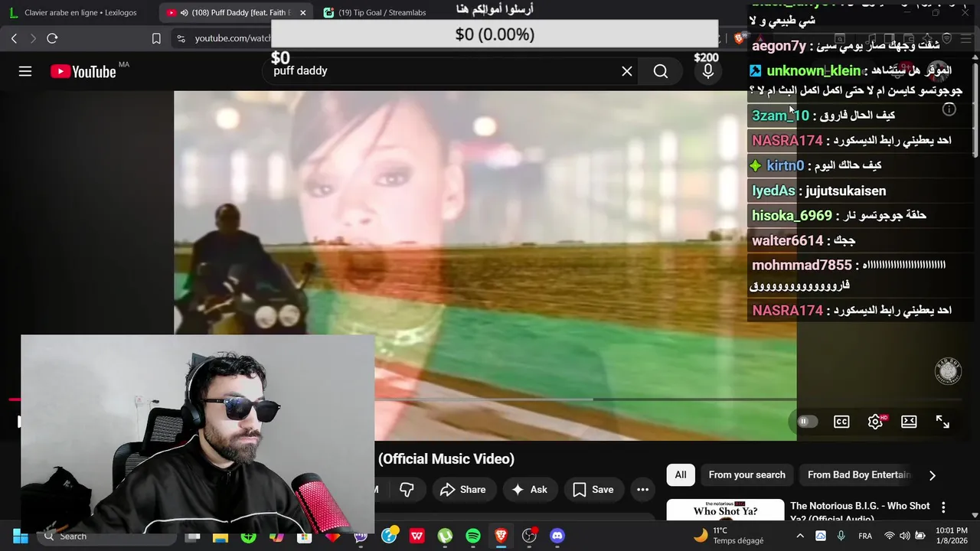Click the '(Official Music Video)' title text
980x551 pixels.
tap(446, 459)
